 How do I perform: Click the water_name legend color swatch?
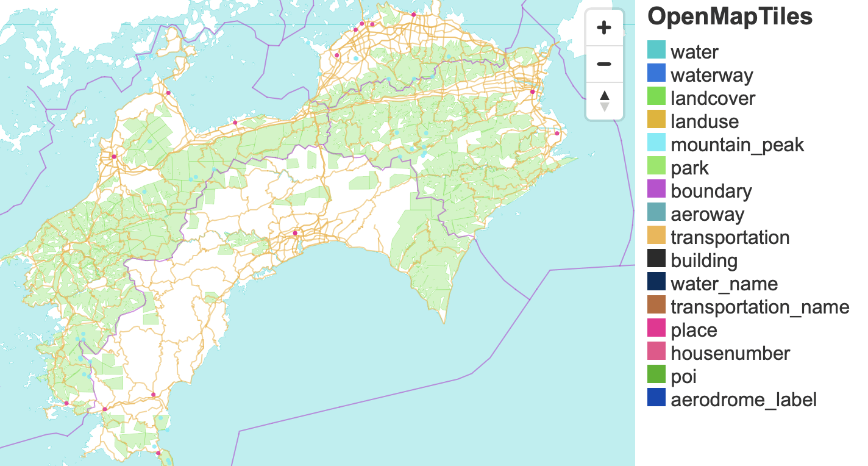pyautogui.click(x=656, y=282)
